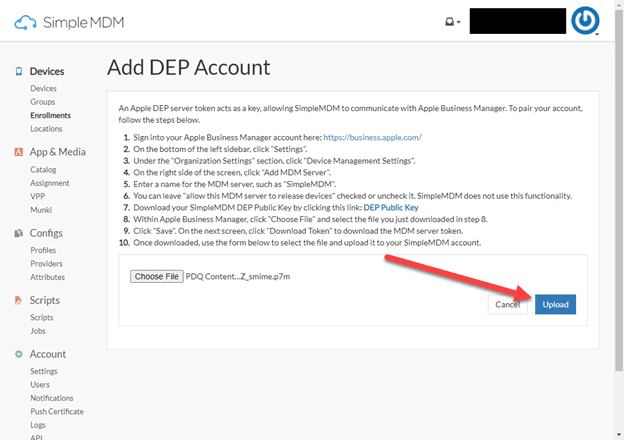Open VPP in sidebar
This screenshot has width=624, height=440.
coord(37,197)
